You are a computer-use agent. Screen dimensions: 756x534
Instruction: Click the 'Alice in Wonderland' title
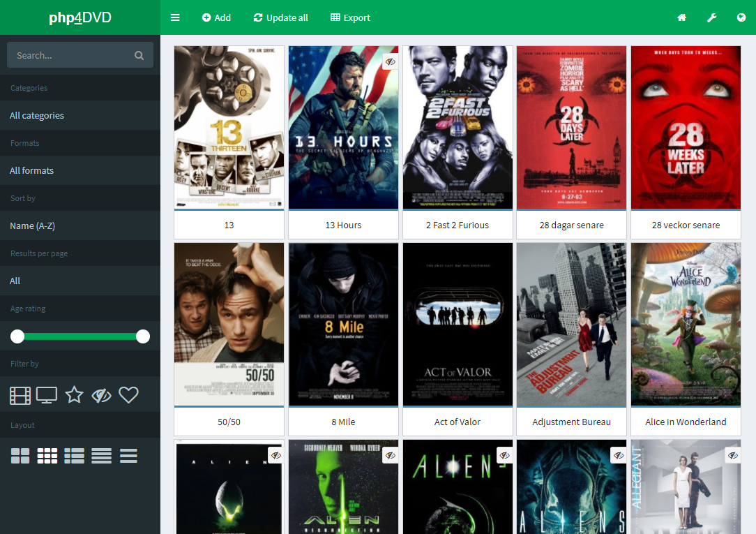[x=686, y=422]
